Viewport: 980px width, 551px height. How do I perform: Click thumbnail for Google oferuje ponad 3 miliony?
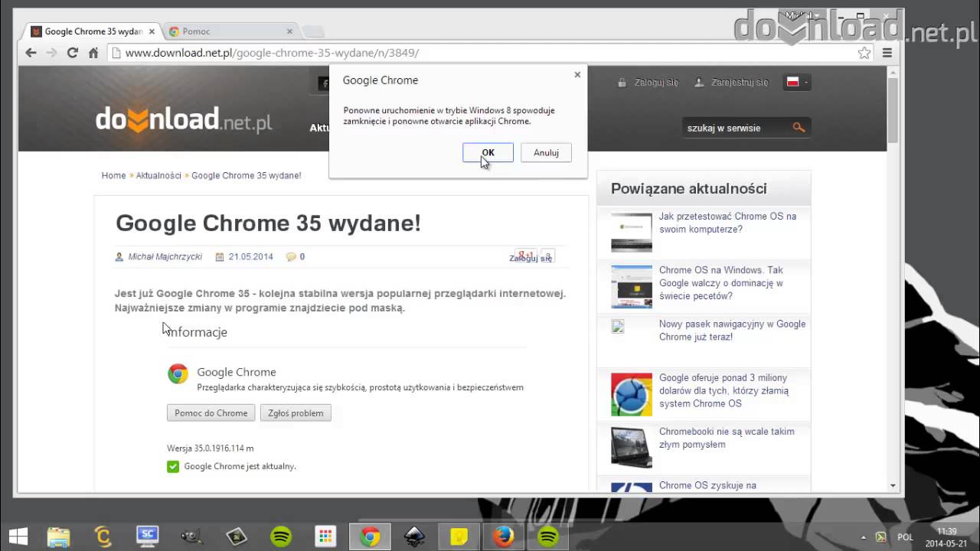[632, 394]
